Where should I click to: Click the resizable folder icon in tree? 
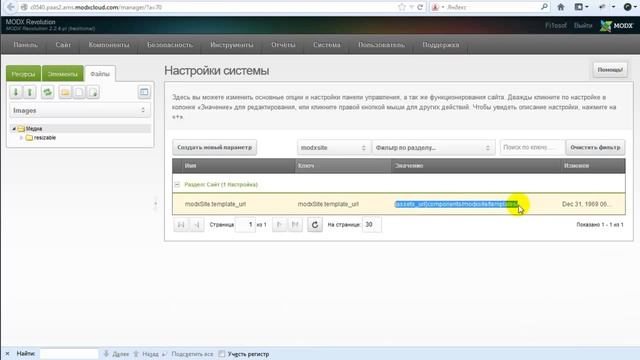point(29,138)
